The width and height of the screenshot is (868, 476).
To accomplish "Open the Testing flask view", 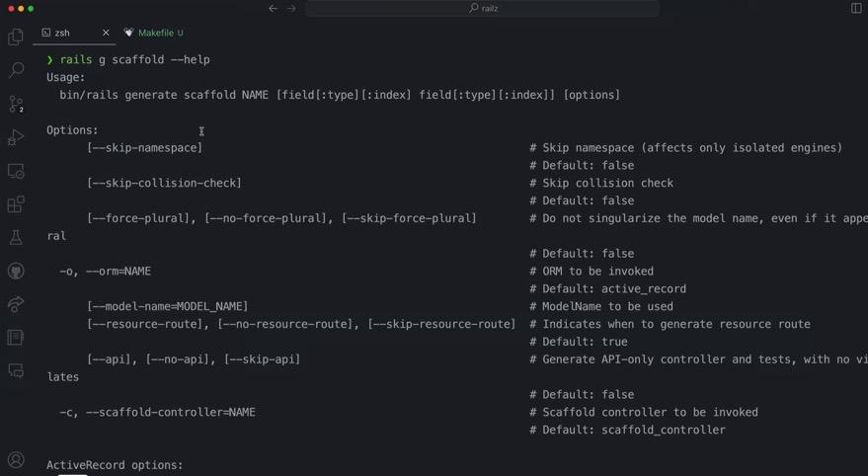I will (16, 238).
